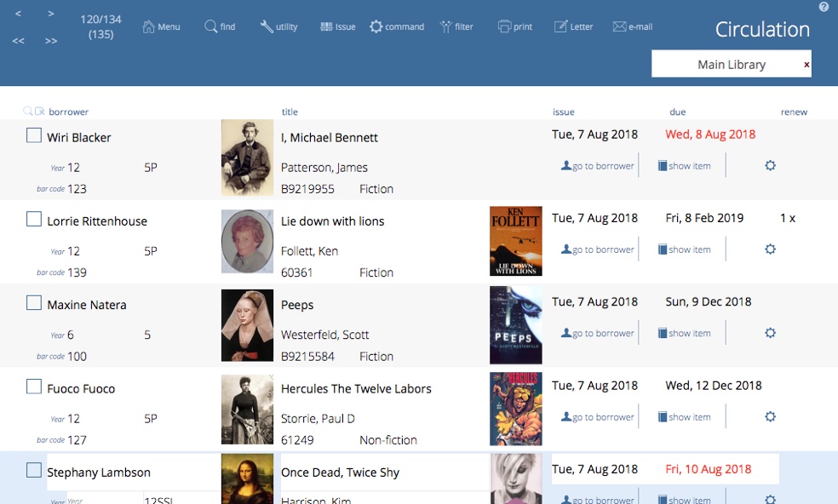Select Lorrie Rittenhouse's checkbox
The width and height of the screenshot is (838, 504).
[x=34, y=220]
